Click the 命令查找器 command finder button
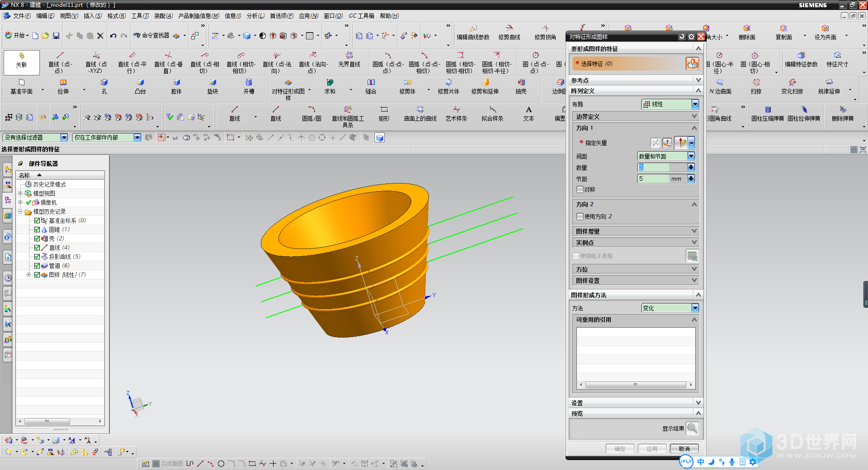This screenshot has width=868, height=470. [151, 36]
